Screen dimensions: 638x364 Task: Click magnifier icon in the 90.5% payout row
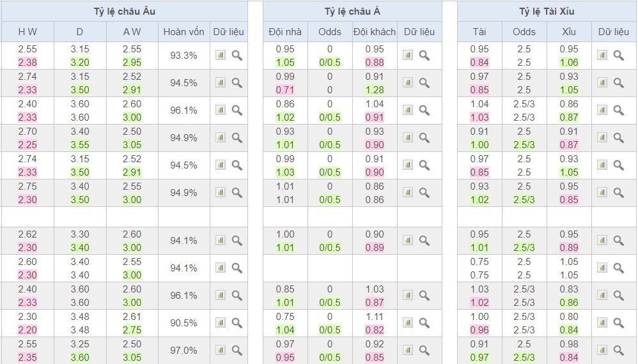(237, 322)
